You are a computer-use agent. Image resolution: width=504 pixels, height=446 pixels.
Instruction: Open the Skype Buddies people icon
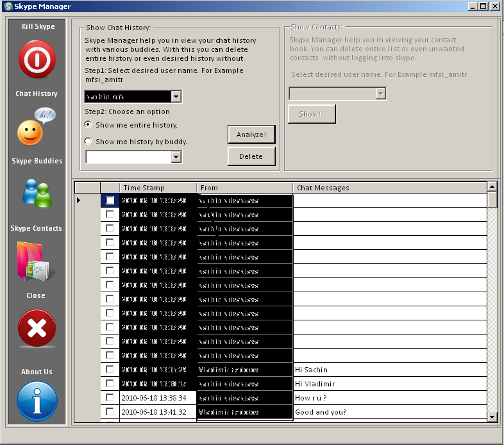pos(37,193)
